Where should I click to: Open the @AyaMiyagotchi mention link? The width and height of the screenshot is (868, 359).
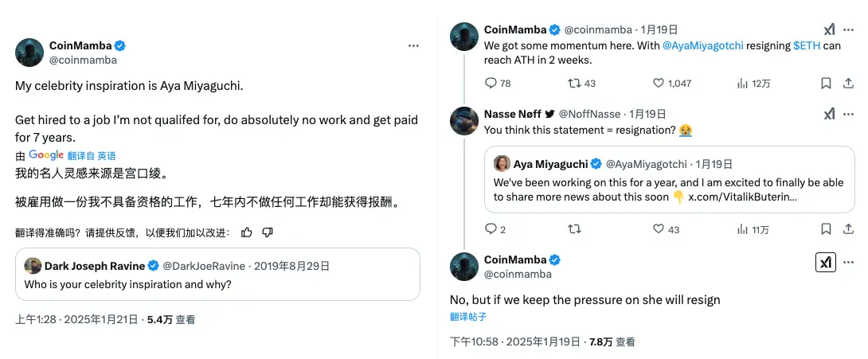tap(702, 46)
